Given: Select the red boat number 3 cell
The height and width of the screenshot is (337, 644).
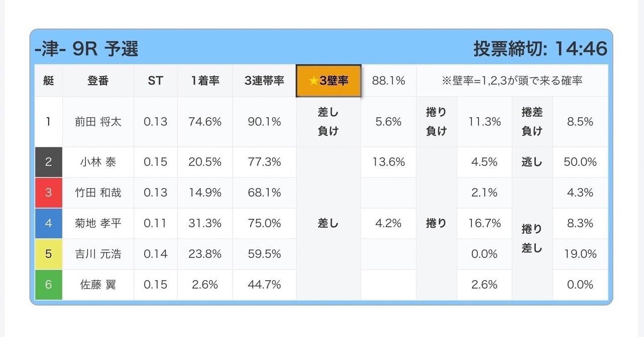Looking at the screenshot, I should (48, 193).
